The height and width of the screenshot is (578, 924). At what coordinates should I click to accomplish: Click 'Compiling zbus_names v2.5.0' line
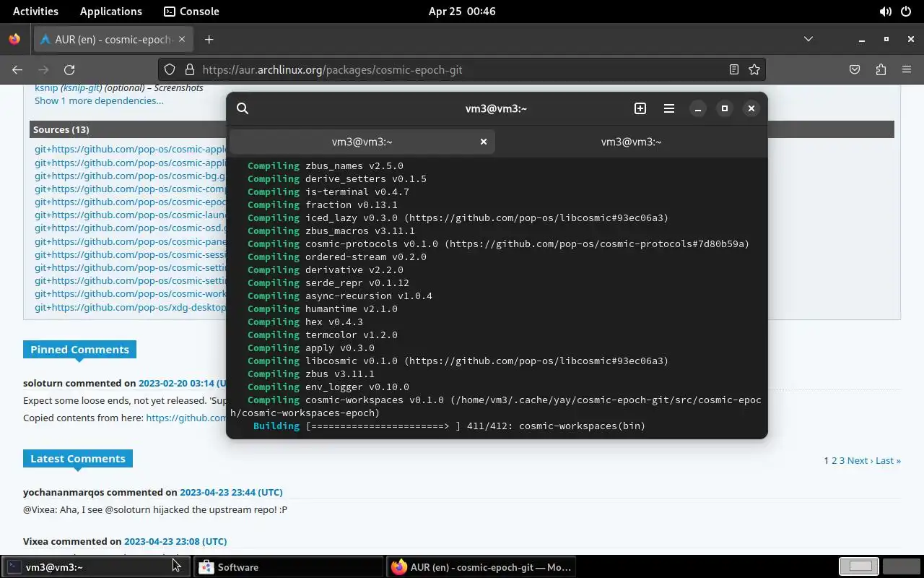(326, 166)
